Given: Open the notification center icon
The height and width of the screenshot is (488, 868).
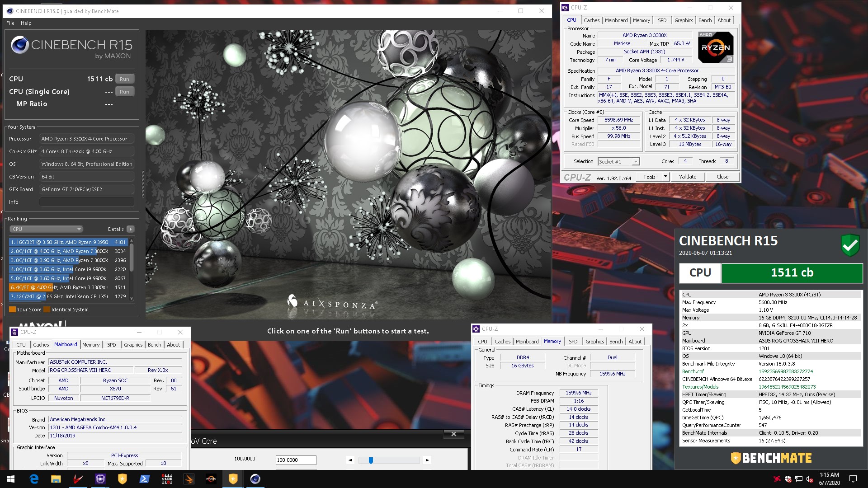Looking at the screenshot, I should pyautogui.click(x=853, y=479).
